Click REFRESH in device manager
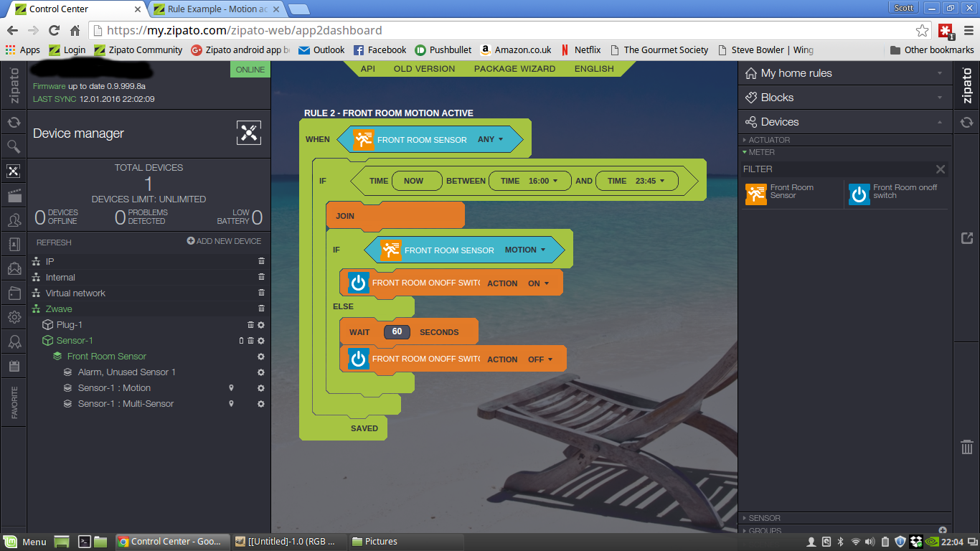Image resolution: width=980 pixels, height=551 pixels. (x=54, y=242)
